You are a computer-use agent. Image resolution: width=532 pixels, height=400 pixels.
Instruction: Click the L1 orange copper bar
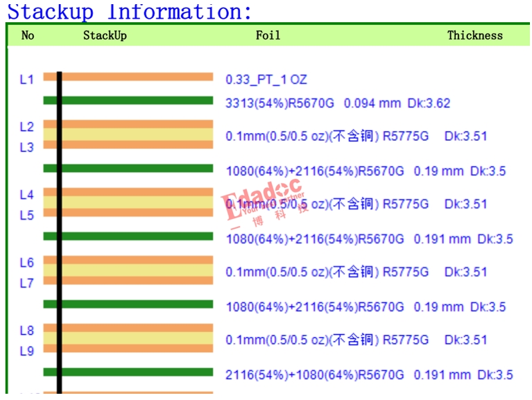click(128, 77)
